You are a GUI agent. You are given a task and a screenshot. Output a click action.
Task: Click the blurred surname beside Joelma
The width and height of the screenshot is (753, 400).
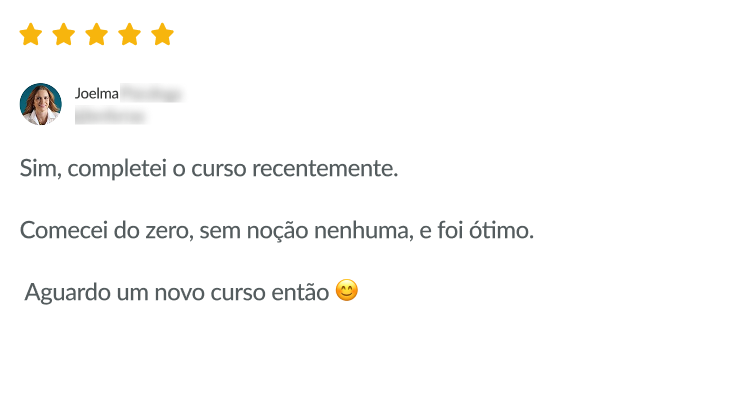click(x=151, y=94)
